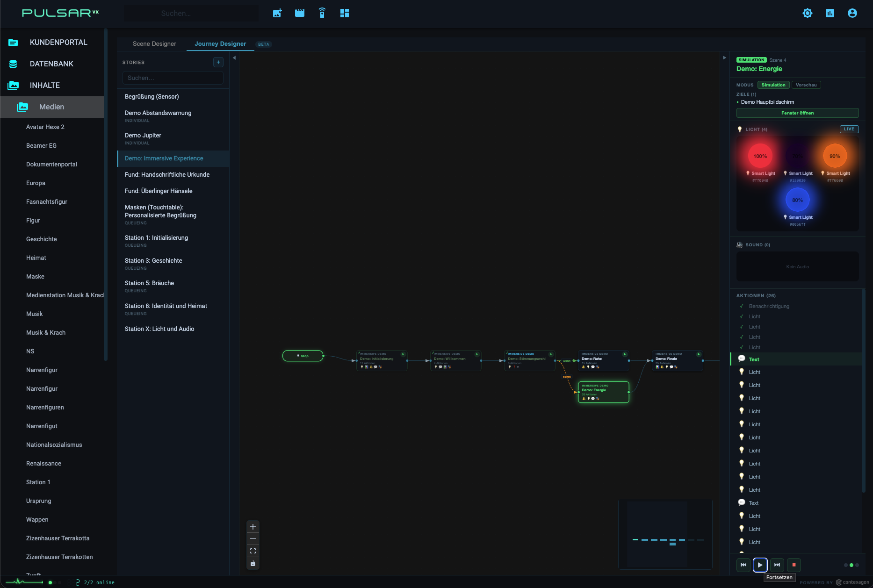This screenshot has height=588, width=873.
Task: Click the sound speaker icon in Sound section
Action: click(x=740, y=245)
